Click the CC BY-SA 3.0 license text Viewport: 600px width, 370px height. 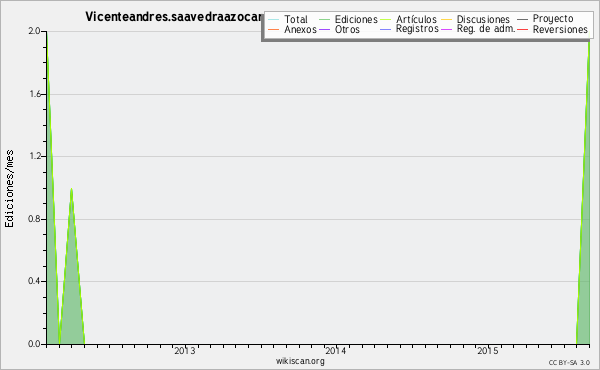[569, 362]
